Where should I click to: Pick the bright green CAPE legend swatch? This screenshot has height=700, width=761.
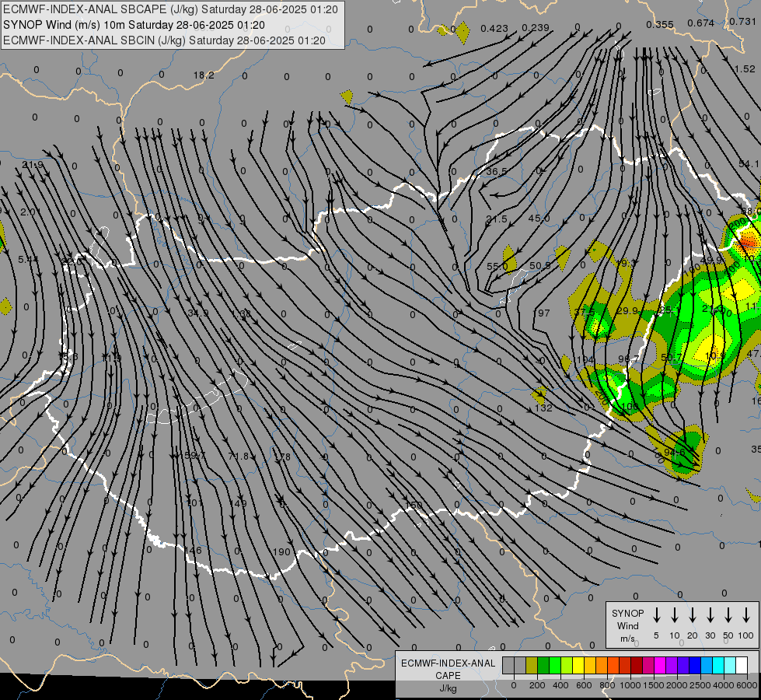pos(555,666)
